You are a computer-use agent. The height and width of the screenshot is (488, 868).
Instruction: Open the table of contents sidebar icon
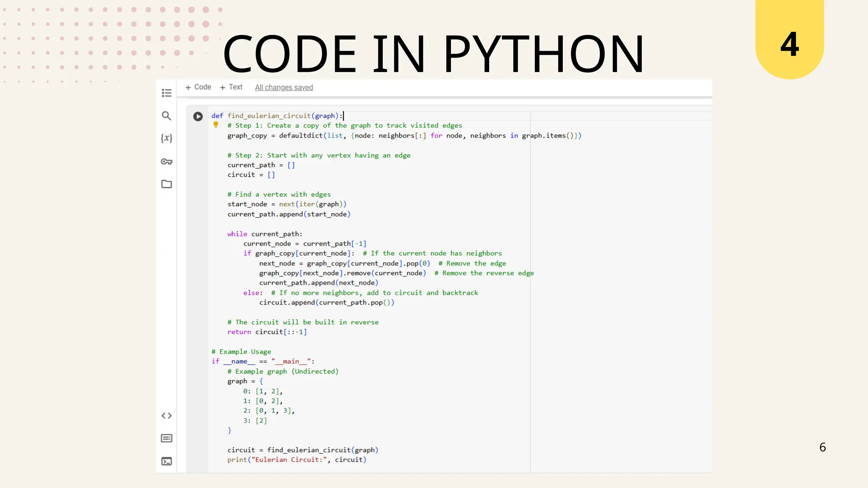(x=167, y=93)
